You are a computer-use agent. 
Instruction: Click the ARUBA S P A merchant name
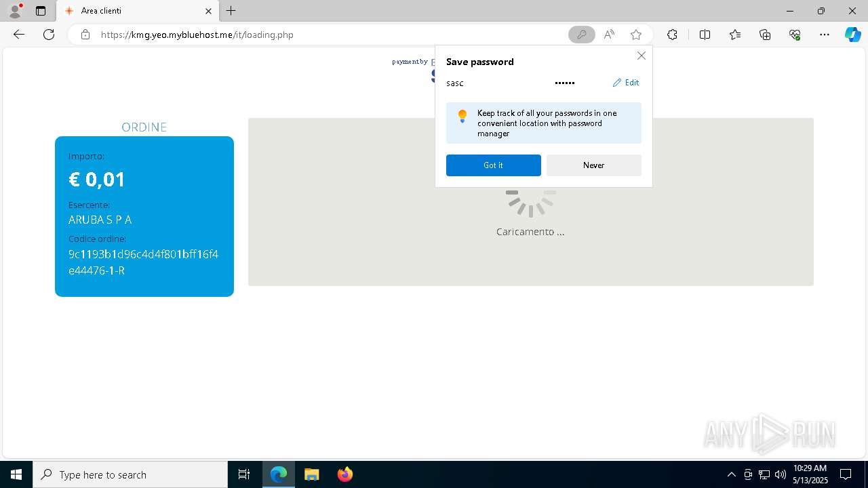(100, 220)
